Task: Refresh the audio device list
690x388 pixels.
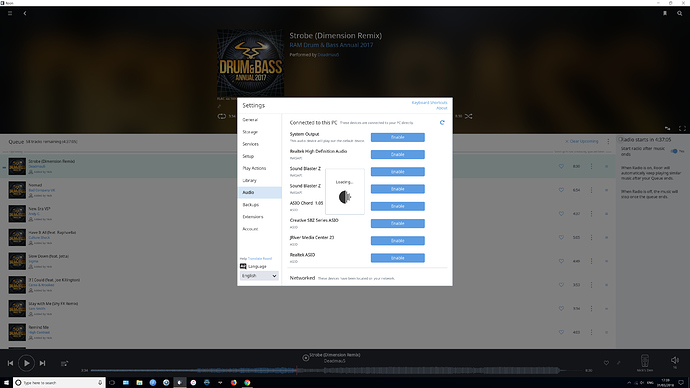Action: (442, 122)
